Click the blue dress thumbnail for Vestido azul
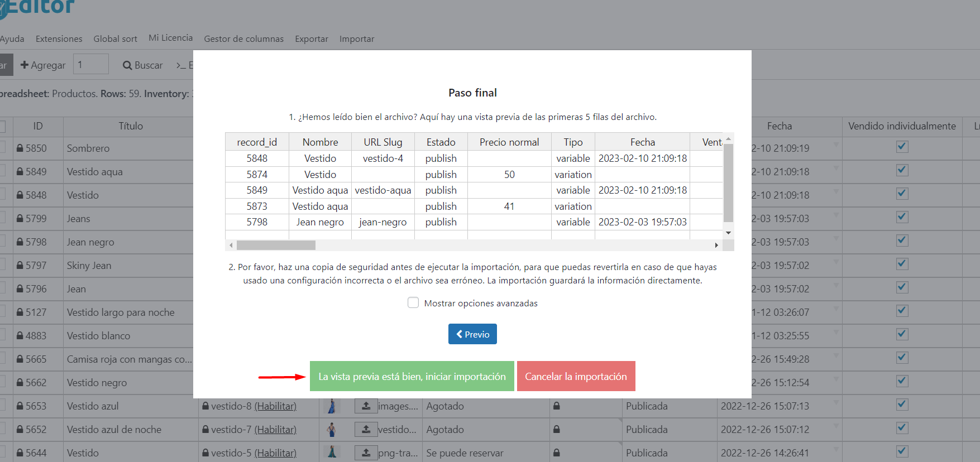980x462 pixels. tap(332, 406)
